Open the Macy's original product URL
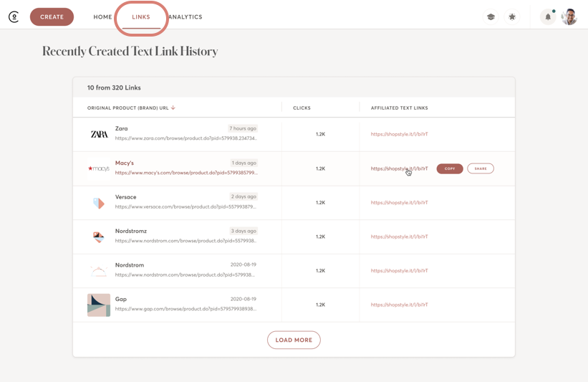Screen dimensions: 588x382 point(185,173)
